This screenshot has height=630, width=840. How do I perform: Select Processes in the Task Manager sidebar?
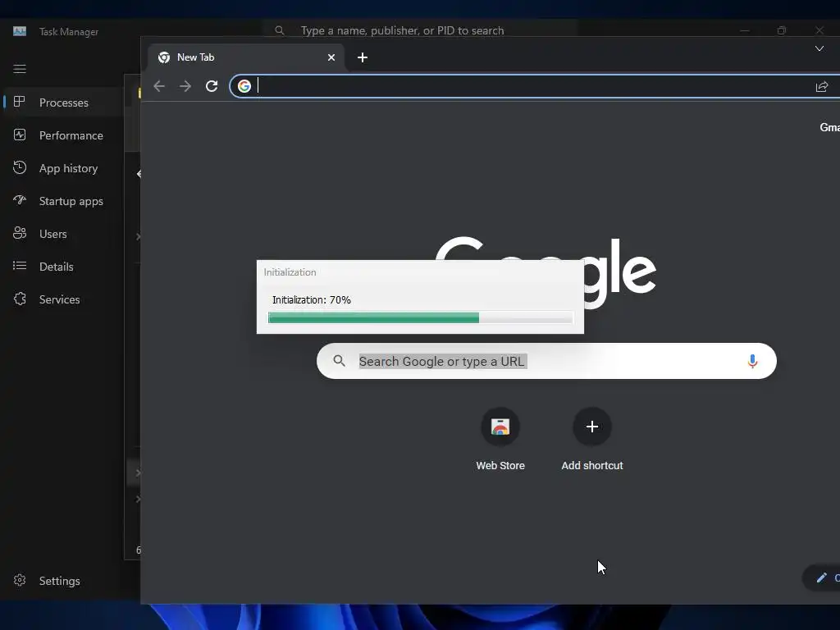63,103
